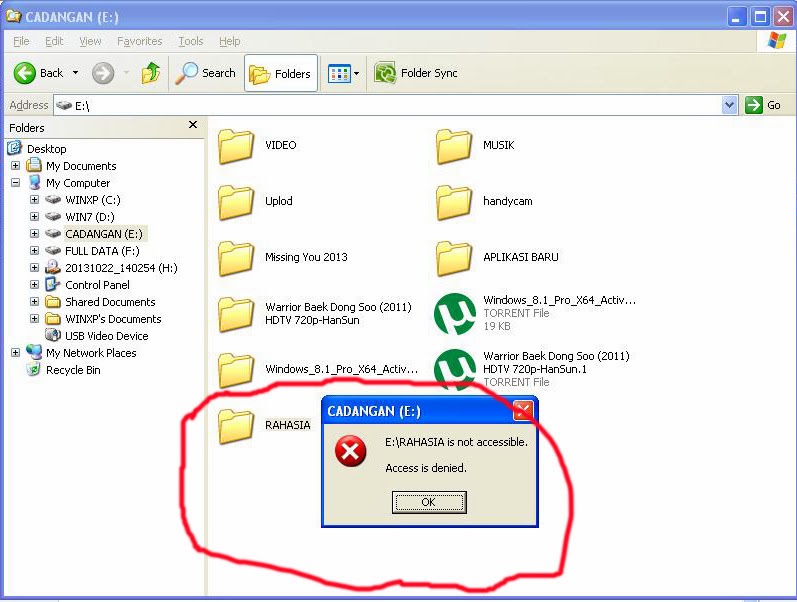
Task: Click the Windows flag logo
Action: [777, 41]
